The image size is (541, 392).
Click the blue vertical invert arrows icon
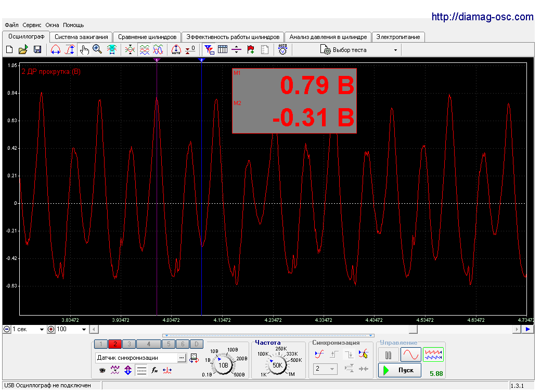coord(128,370)
